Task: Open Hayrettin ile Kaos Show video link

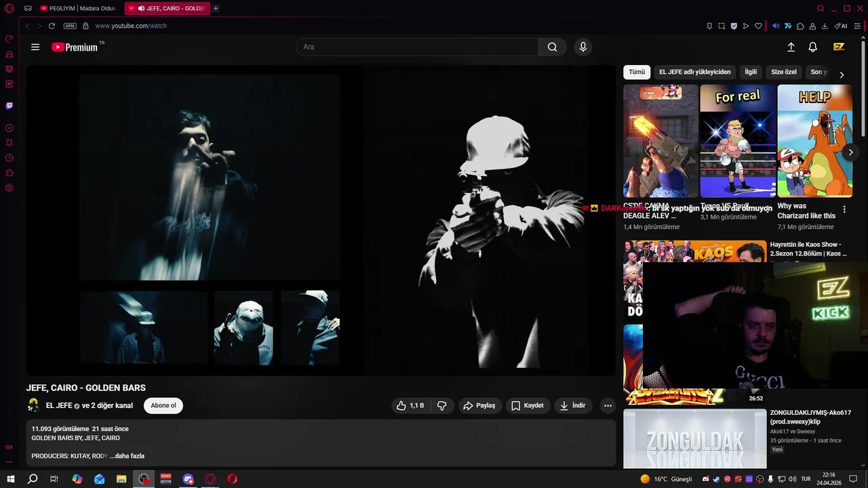Action: (808, 249)
